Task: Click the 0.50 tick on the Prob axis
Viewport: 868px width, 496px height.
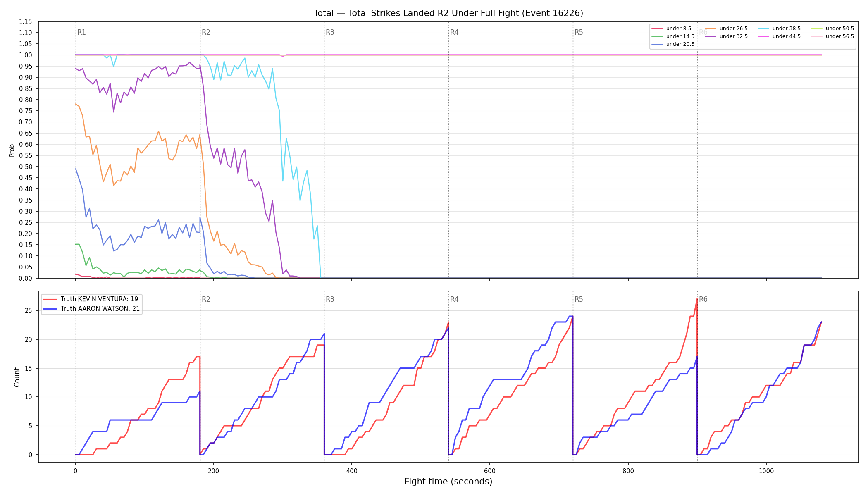Action: [x=26, y=167]
